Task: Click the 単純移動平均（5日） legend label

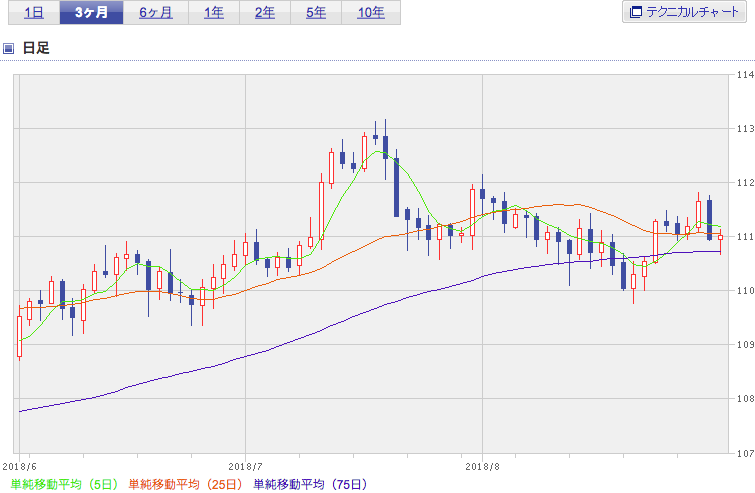Action: 65,484
